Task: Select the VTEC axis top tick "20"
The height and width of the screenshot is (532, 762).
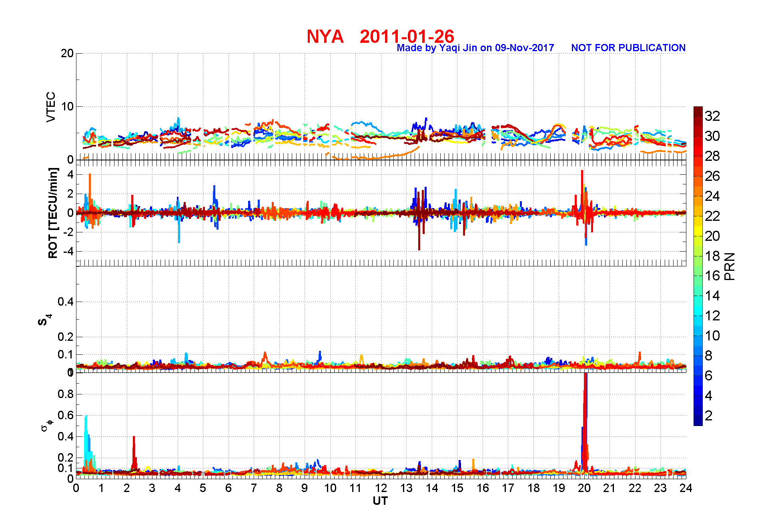Action: (67, 53)
